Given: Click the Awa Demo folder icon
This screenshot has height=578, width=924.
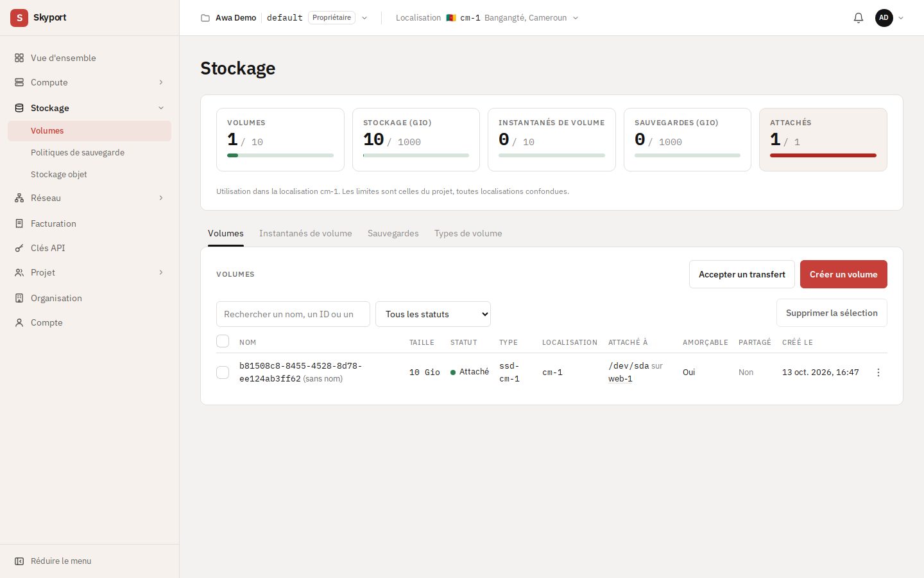Looking at the screenshot, I should (205, 18).
